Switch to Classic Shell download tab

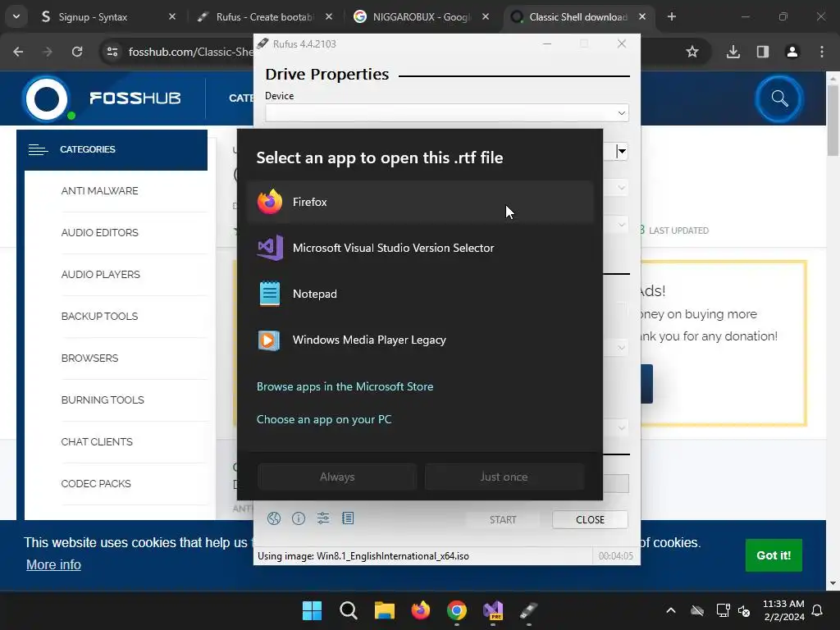578,17
